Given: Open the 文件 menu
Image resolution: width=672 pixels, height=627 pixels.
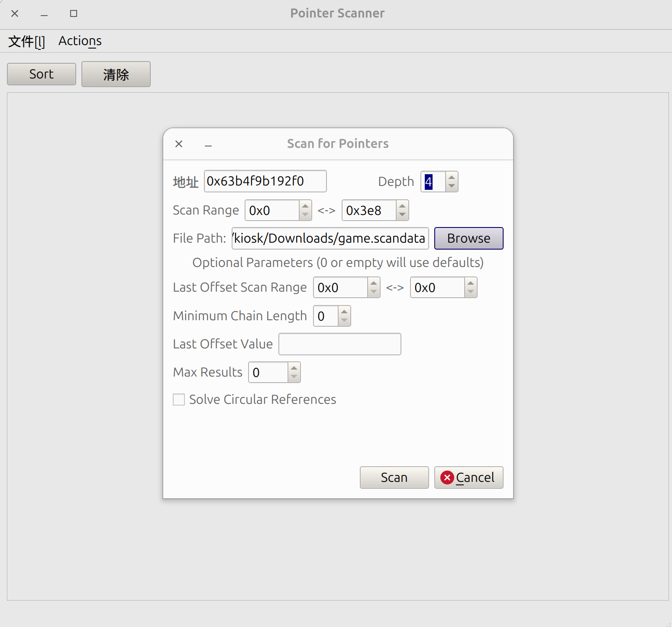Looking at the screenshot, I should (x=26, y=41).
